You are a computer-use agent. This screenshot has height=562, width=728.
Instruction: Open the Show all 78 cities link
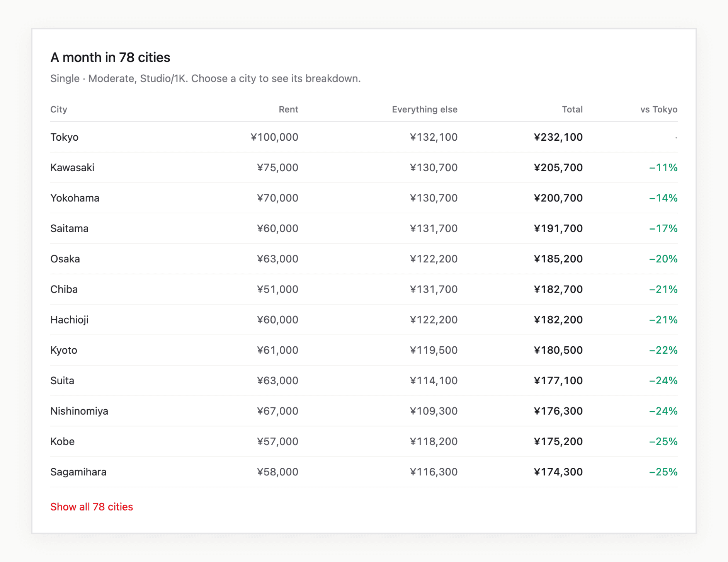[92, 506]
